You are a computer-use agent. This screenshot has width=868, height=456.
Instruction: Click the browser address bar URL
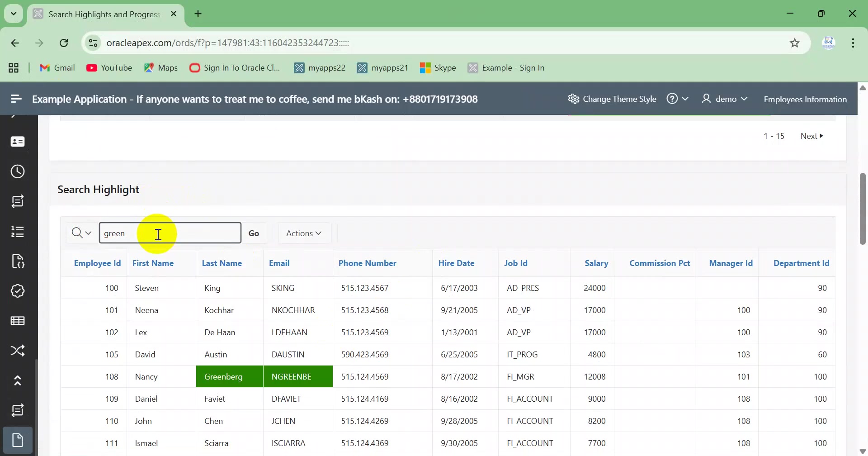(228, 43)
